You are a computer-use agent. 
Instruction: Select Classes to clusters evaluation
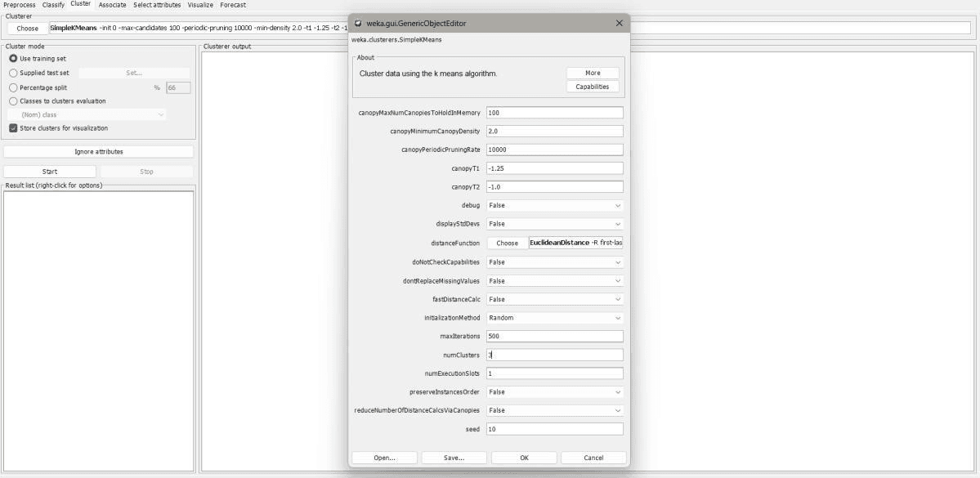(x=13, y=101)
